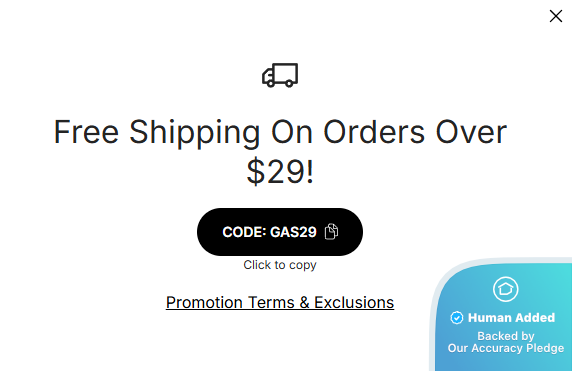Image resolution: width=572 pixels, height=371 pixels.
Task: Click the word 'Shipping' in headline
Action: pos(194,133)
